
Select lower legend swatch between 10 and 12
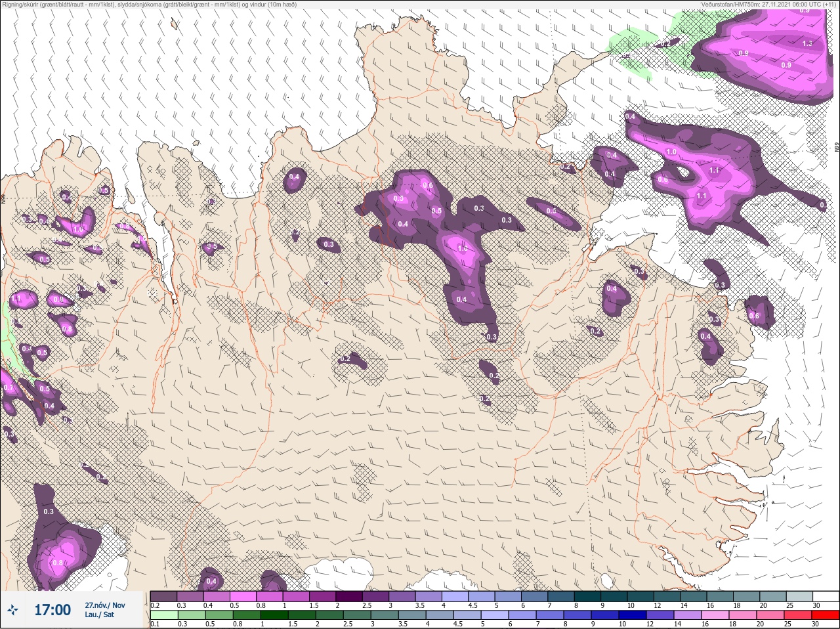635,615
